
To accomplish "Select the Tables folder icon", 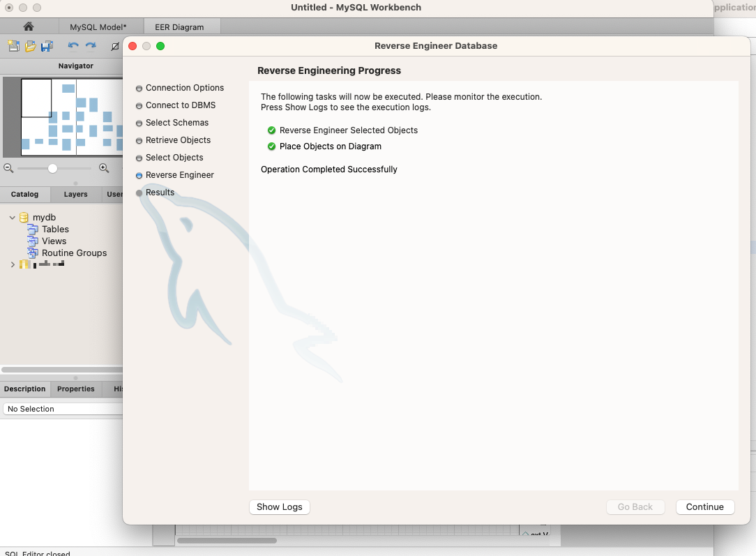I will [33, 229].
